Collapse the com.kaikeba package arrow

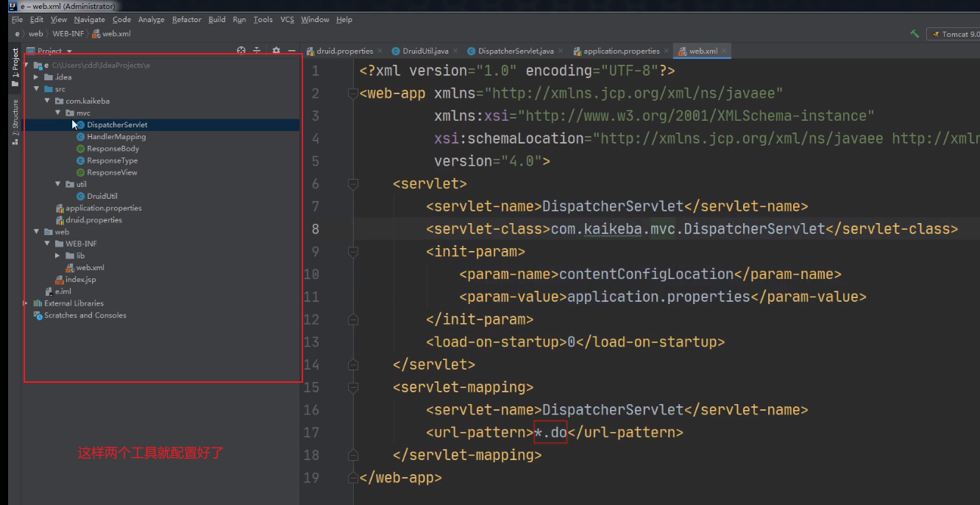48,101
